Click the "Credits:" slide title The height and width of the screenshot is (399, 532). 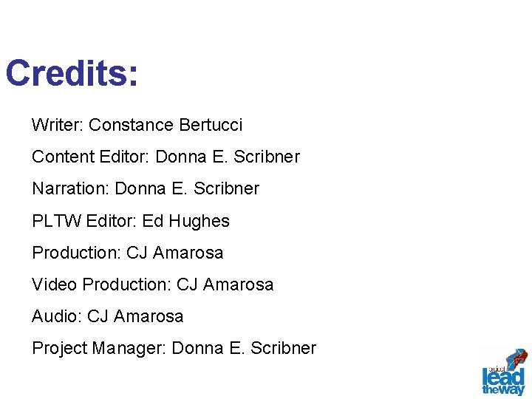click(72, 73)
